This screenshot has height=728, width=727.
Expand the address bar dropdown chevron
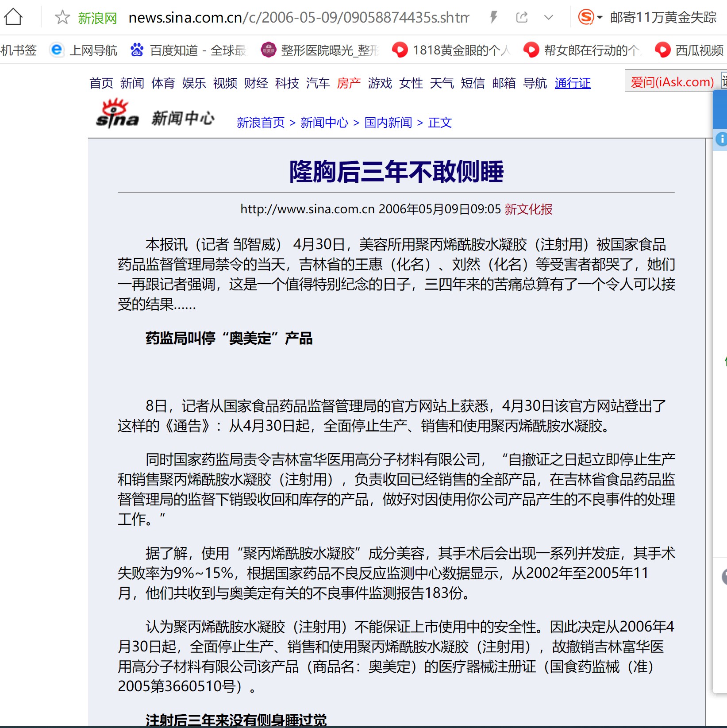(x=549, y=18)
